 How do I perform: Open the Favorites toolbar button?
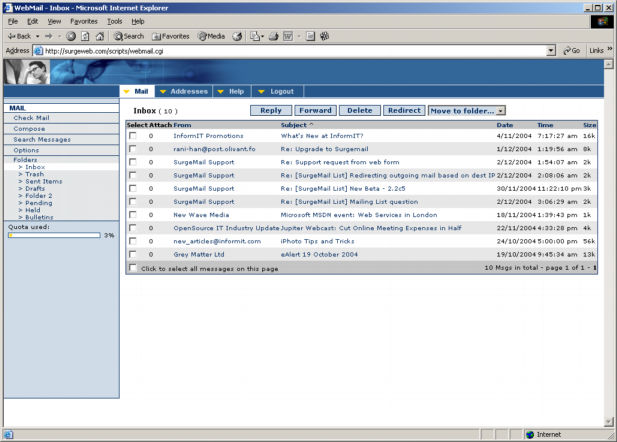coord(170,36)
